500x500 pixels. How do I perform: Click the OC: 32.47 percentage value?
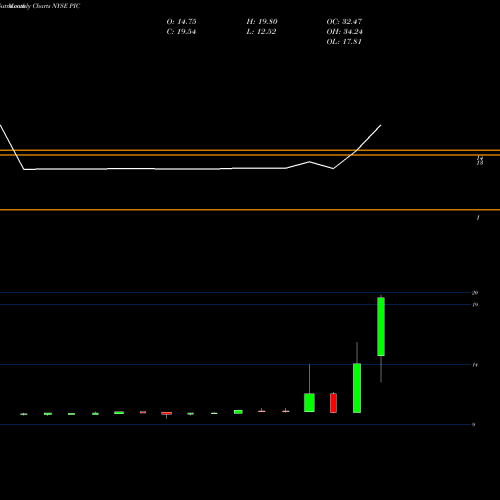click(x=344, y=22)
